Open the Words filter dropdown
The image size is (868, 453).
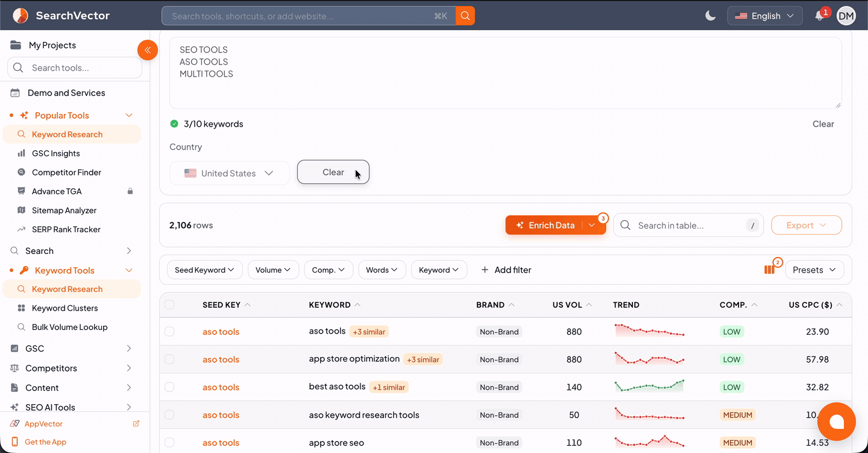click(382, 270)
